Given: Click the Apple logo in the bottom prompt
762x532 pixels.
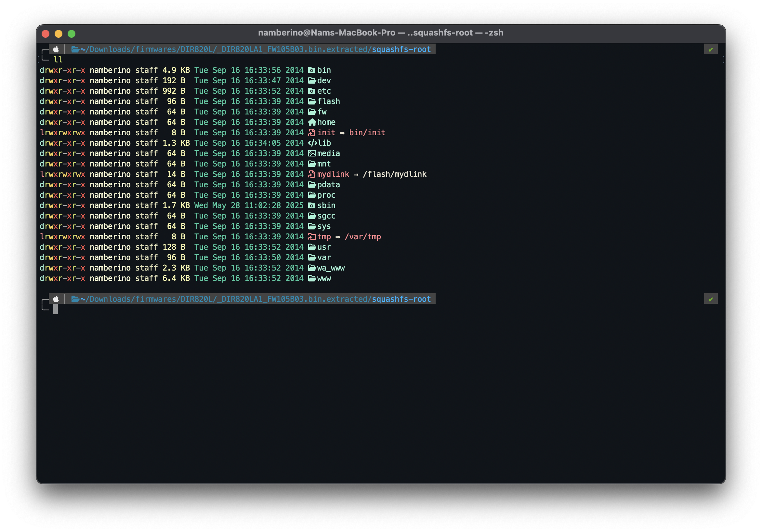Looking at the screenshot, I should pos(56,299).
